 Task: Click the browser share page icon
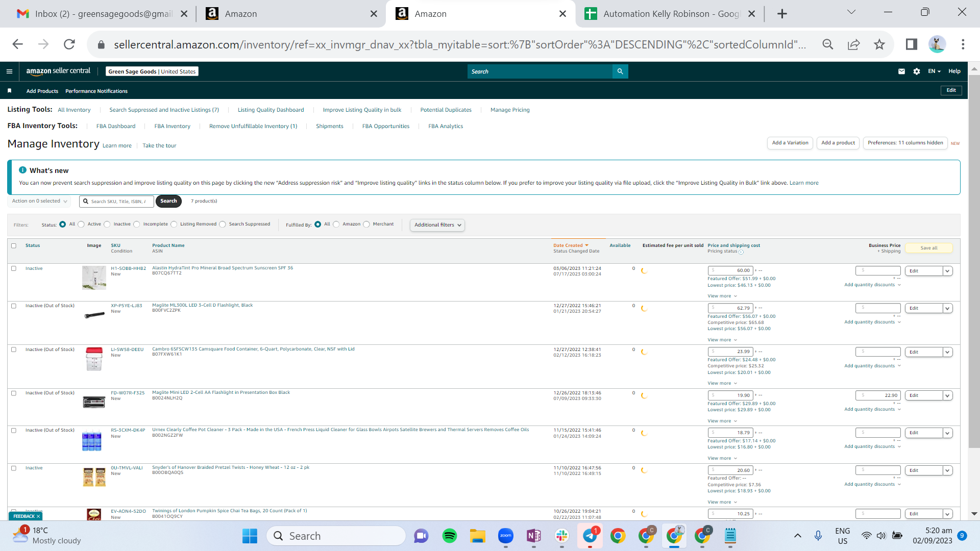pos(854,44)
